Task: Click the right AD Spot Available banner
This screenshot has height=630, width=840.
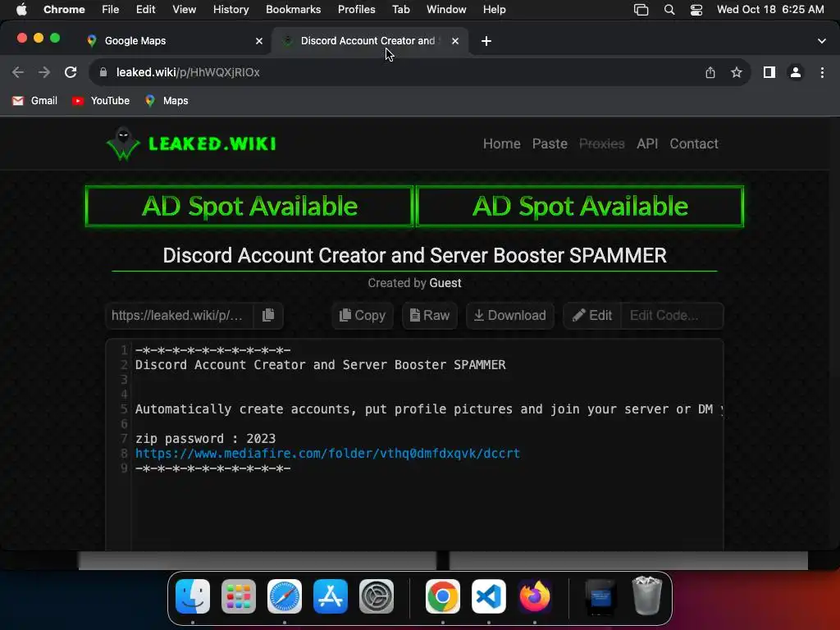Action: coord(580,206)
